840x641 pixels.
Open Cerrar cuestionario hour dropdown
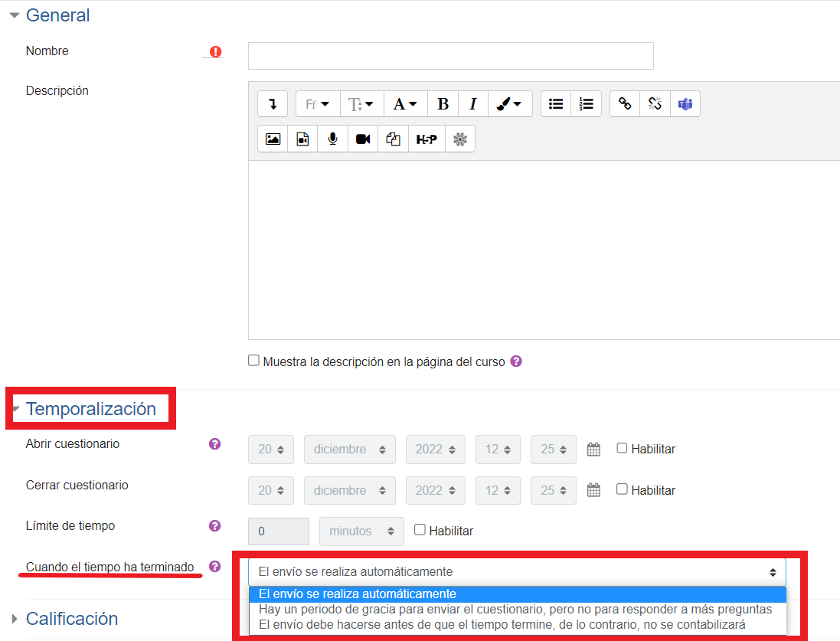point(498,490)
